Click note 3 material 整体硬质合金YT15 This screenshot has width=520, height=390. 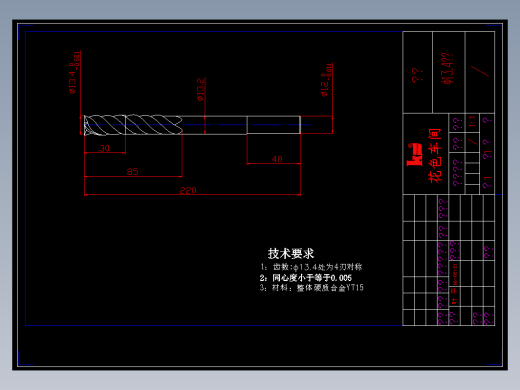311,288
